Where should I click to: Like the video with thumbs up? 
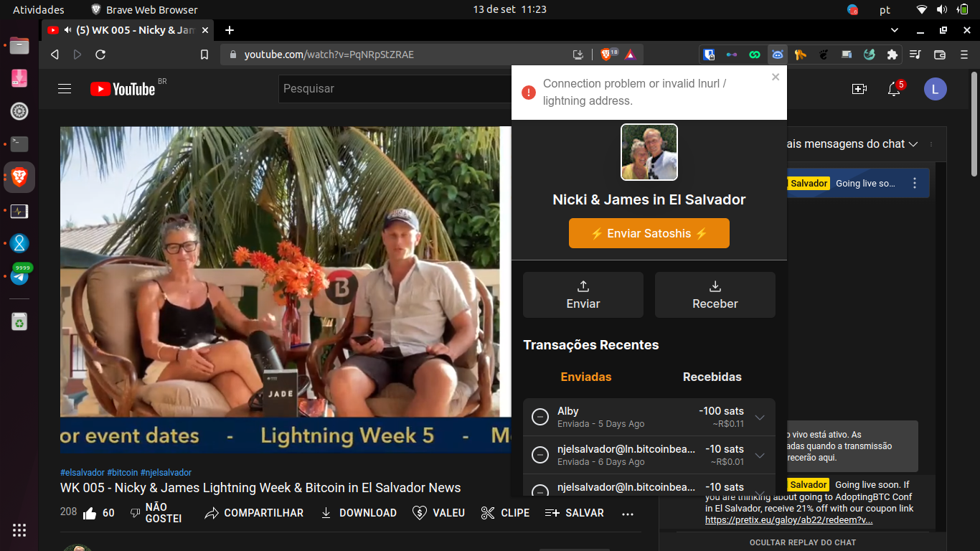90,512
